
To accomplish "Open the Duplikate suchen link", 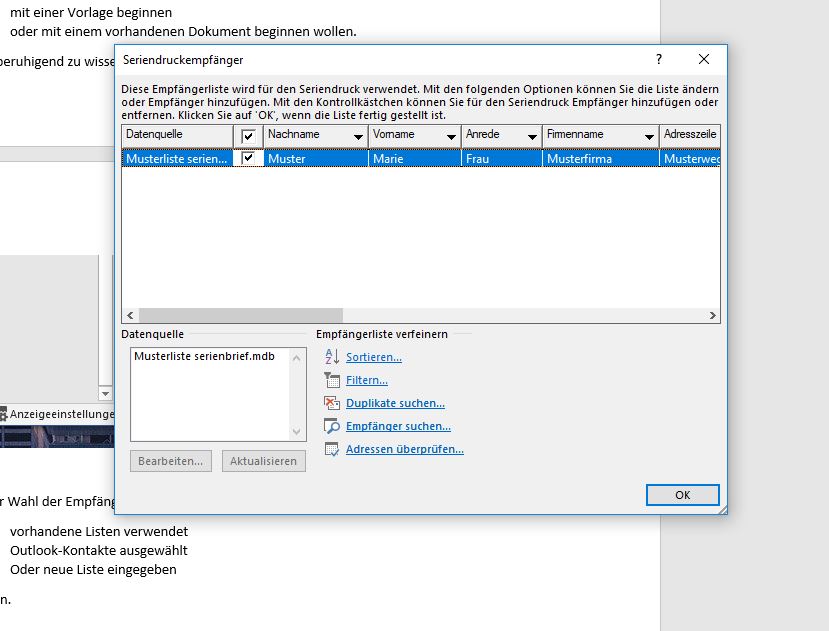I will 395,403.
